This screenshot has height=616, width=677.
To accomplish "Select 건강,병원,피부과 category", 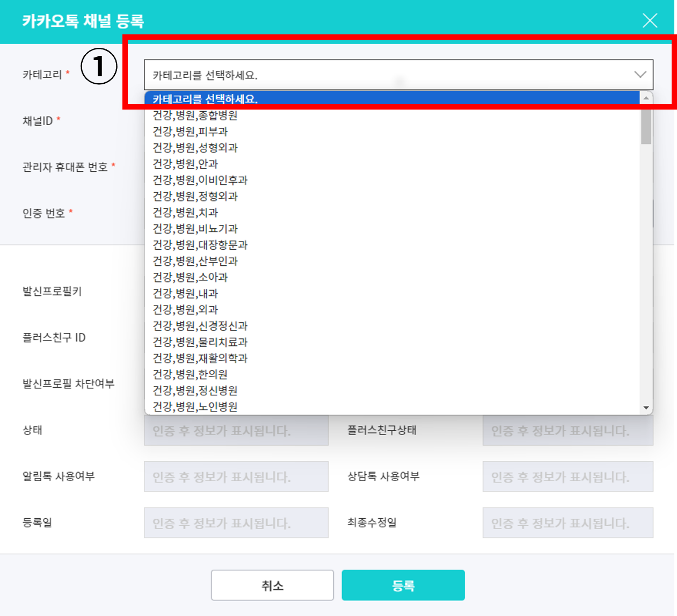I will click(x=392, y=132).
